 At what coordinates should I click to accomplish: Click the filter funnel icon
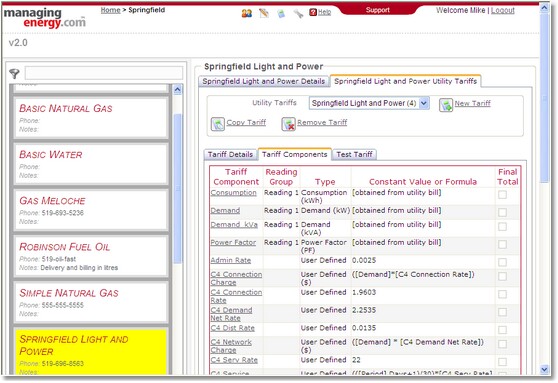[14, 74]
